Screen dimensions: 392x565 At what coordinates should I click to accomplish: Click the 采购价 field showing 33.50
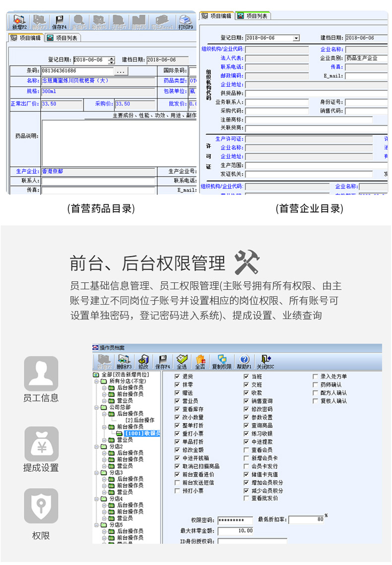[135, 104]
